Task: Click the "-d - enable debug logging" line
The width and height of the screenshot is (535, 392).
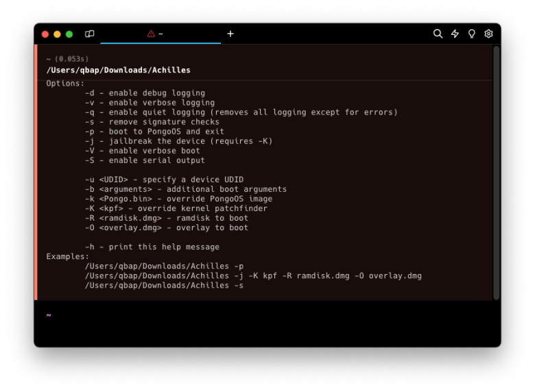Action: [145, 93]
